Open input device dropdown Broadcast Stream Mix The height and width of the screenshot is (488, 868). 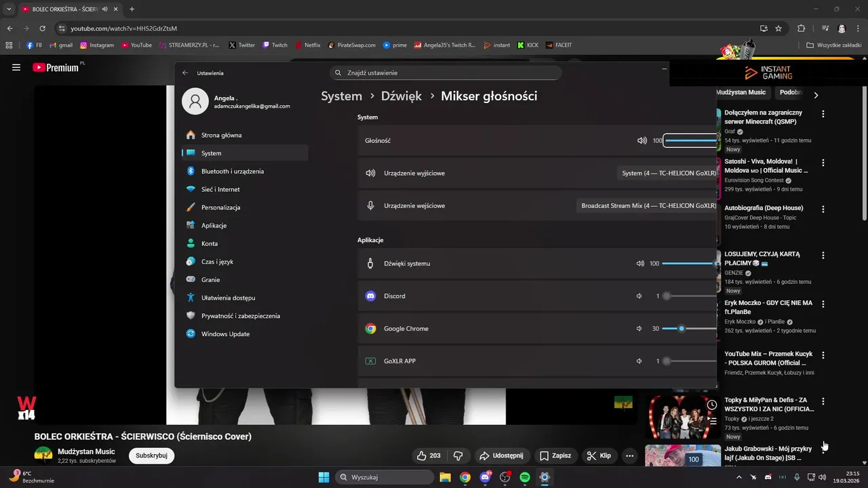coord(646,206)
